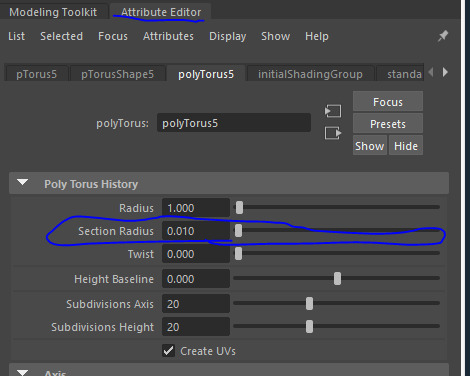The width and height of the screenshot is (470, 376).
Task: Open the Show menu
Action: click(x=275, y=36)
